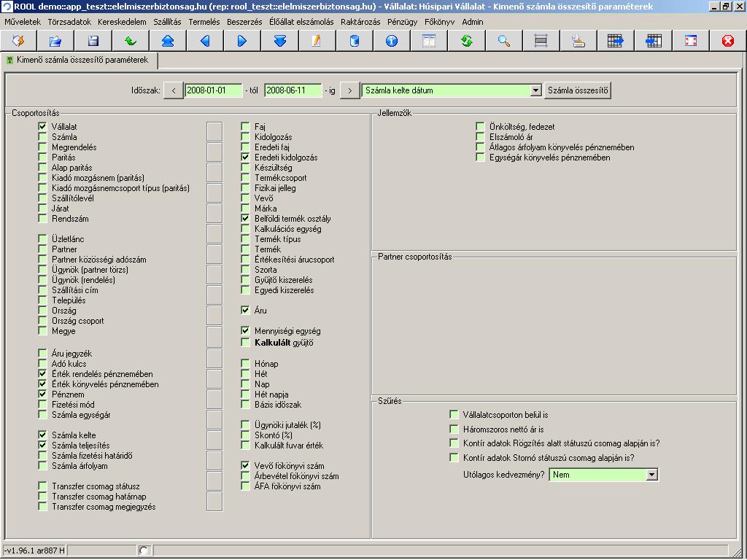
Task: Expand the Utólagos kedvezmény dropdown
Action: 651,475
